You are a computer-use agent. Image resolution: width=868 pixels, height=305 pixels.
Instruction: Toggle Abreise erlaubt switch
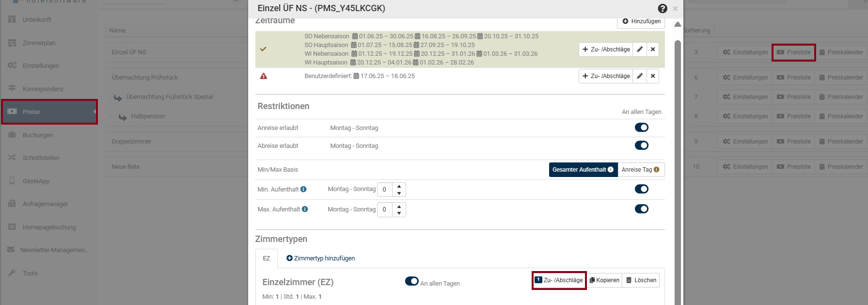[641, 145]
